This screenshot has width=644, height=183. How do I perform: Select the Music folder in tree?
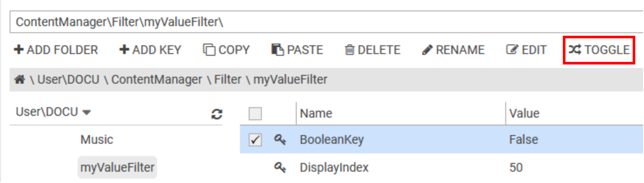pyautogui.click(x=96, y=140)
